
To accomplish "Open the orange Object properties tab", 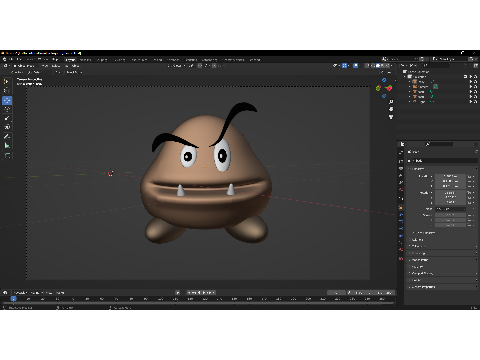I will pyautogui.click(x=401, y=207).
